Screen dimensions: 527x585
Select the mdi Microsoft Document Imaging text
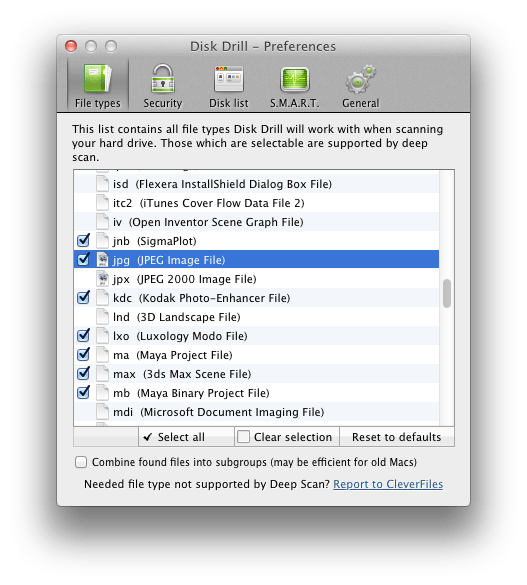click(x=219, y=412)
